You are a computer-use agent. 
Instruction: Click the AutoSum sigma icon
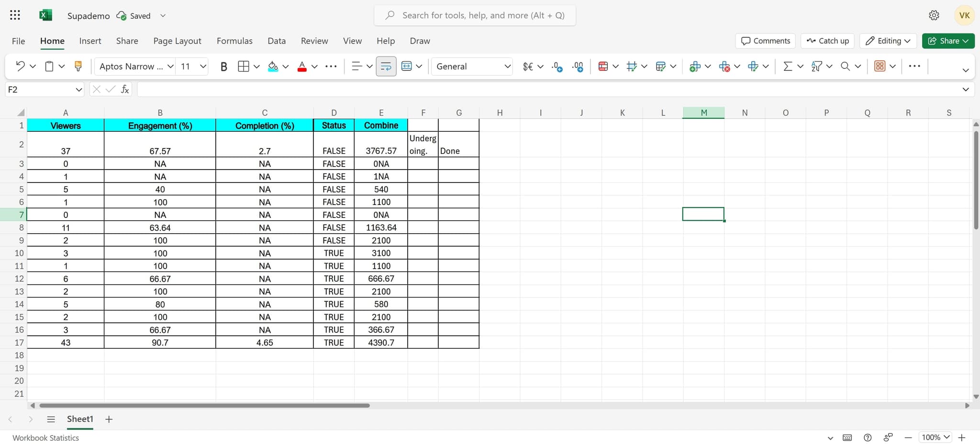787,66
